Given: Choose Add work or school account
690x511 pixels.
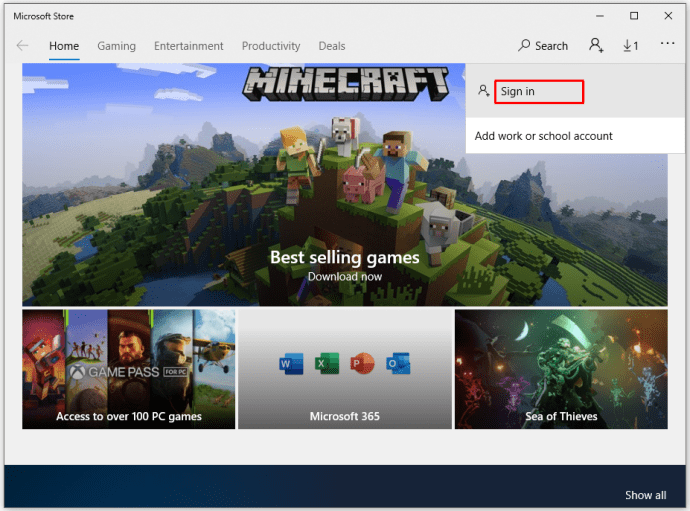Looking at the screenshot, I should [575, 136].
